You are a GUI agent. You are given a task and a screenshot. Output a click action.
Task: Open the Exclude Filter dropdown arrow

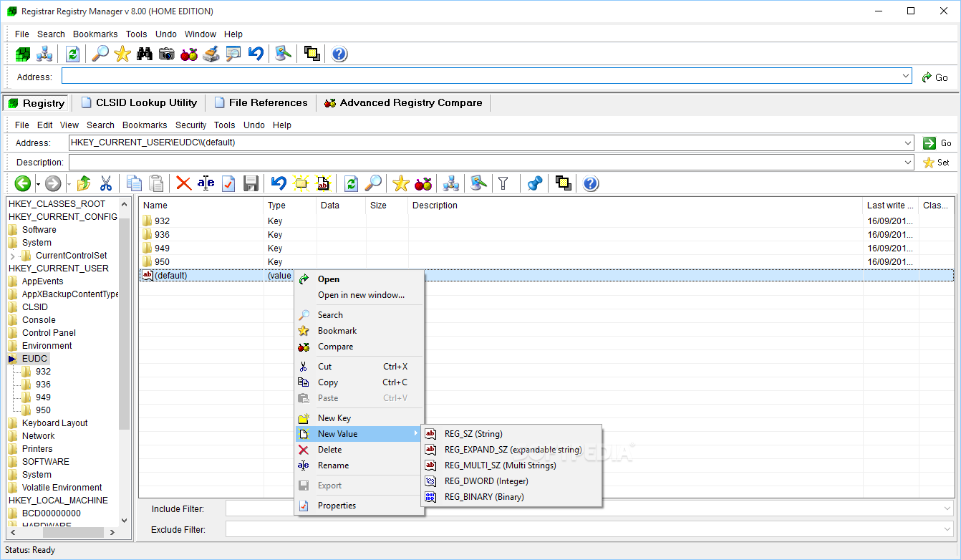pos(948,529)
